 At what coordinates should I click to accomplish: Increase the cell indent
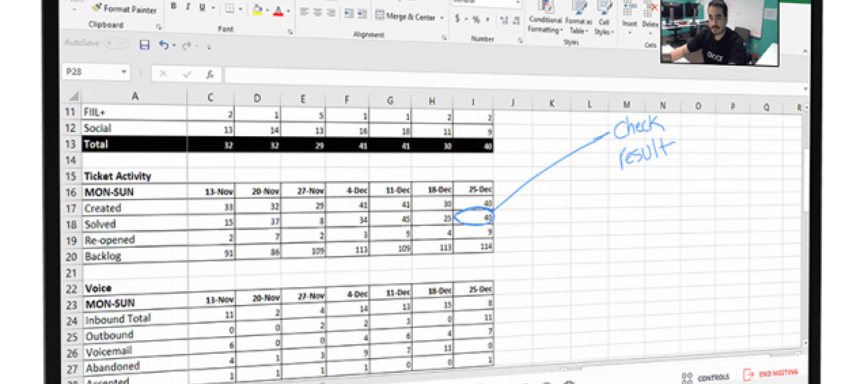(362, 14)
